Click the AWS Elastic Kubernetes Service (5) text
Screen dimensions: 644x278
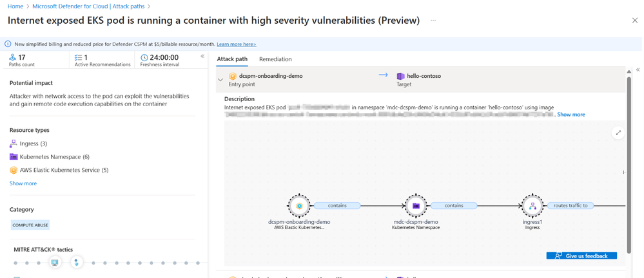[64, 170]
